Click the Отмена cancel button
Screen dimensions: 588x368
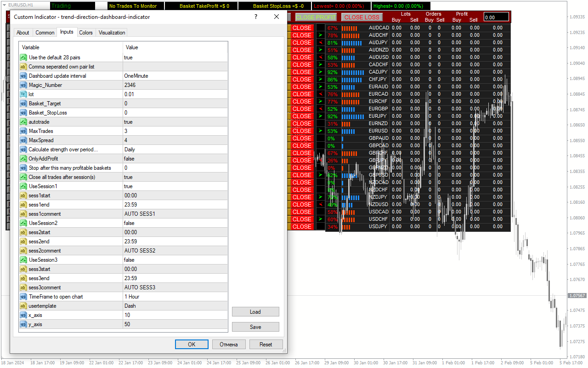pyautogui.click(x=229, y=344)
